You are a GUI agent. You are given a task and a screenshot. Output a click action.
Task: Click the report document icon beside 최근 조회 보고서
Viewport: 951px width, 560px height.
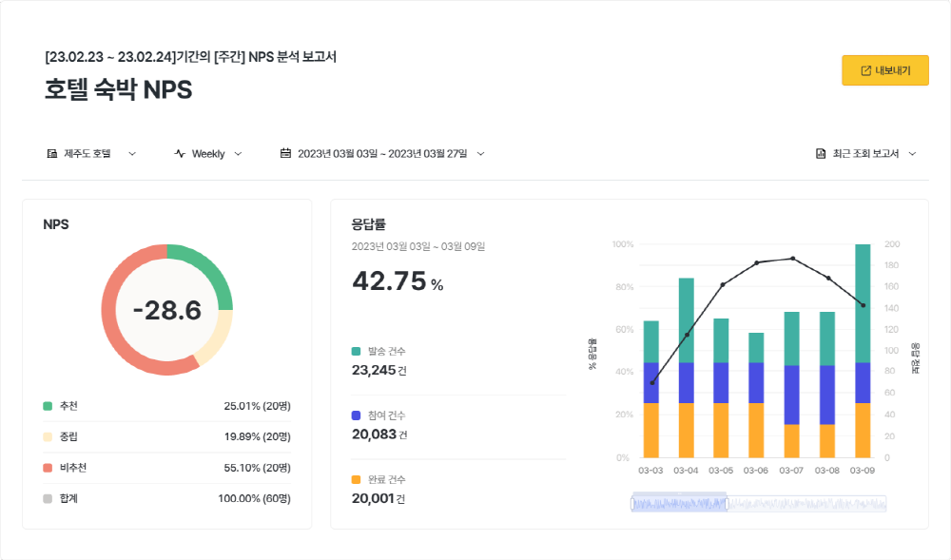click(x=821, y=153)
